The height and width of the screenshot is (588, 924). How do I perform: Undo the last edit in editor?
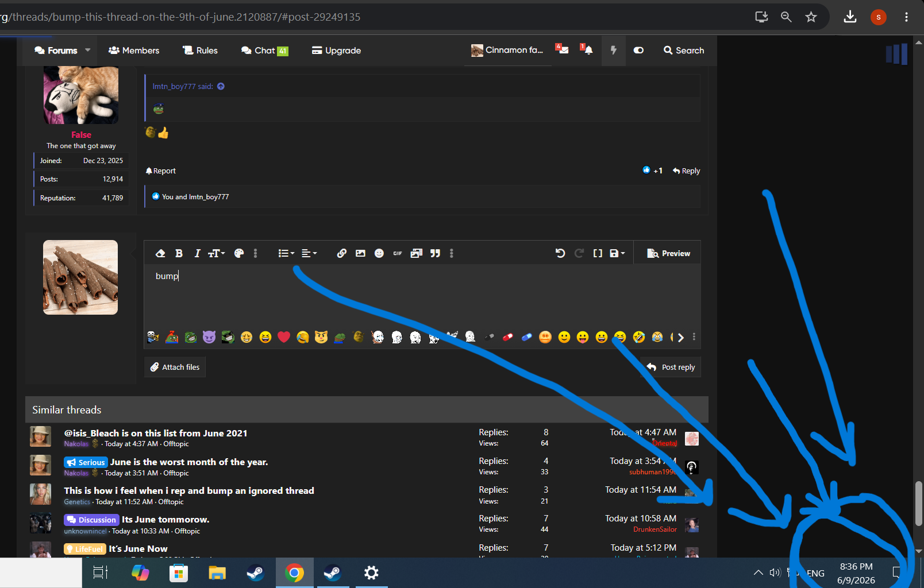coord(560,253)
